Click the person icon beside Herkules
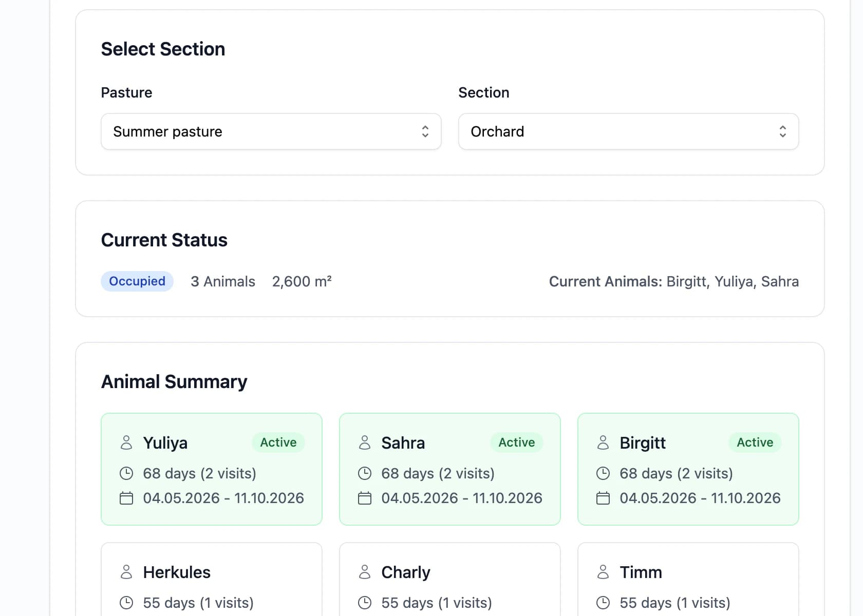 click(126, 572)
